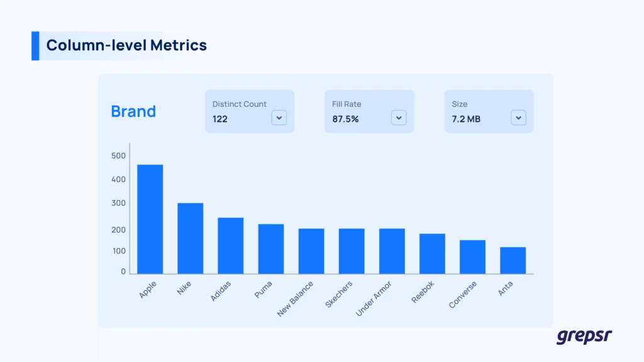Viewport: 644px width, 362px height.
Task: Click the Adidas x-axis label
Action: [x=221, y=291]
